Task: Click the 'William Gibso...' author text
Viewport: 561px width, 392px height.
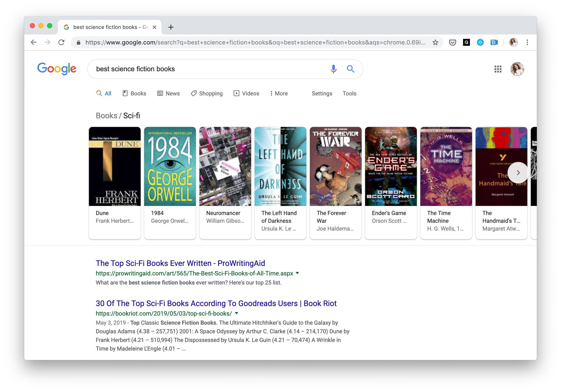Action: click(225, 221)
